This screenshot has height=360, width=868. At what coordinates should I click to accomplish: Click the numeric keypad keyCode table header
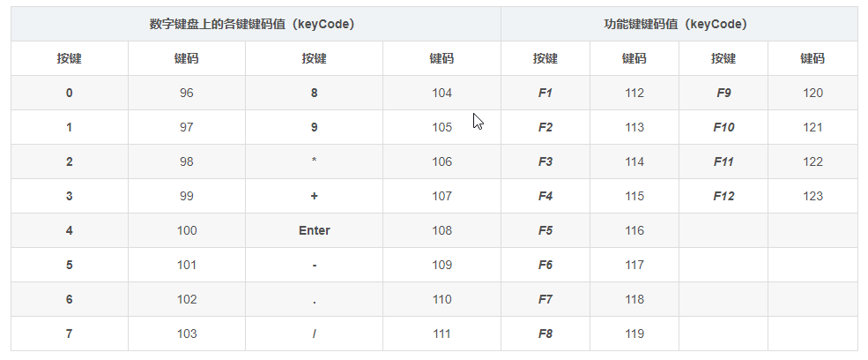(256, 24)
